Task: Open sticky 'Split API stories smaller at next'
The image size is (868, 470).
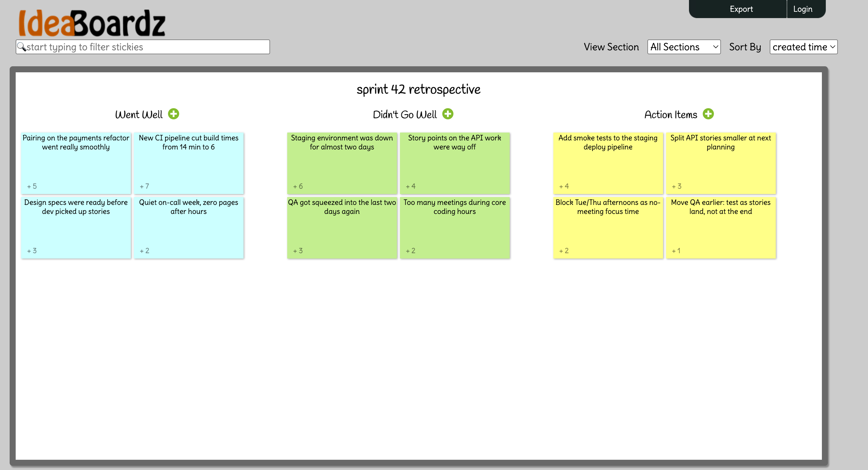Action: [721, 163]
